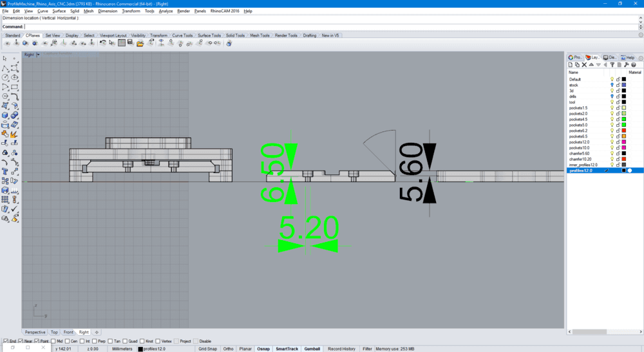Select the Box solid tool

(x=5, y=115)
